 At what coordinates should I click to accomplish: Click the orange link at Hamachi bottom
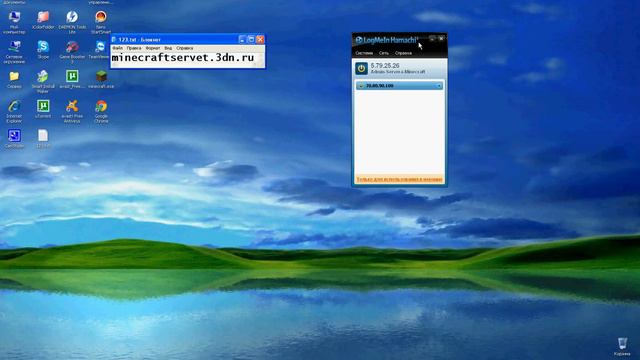click(399, 179)
